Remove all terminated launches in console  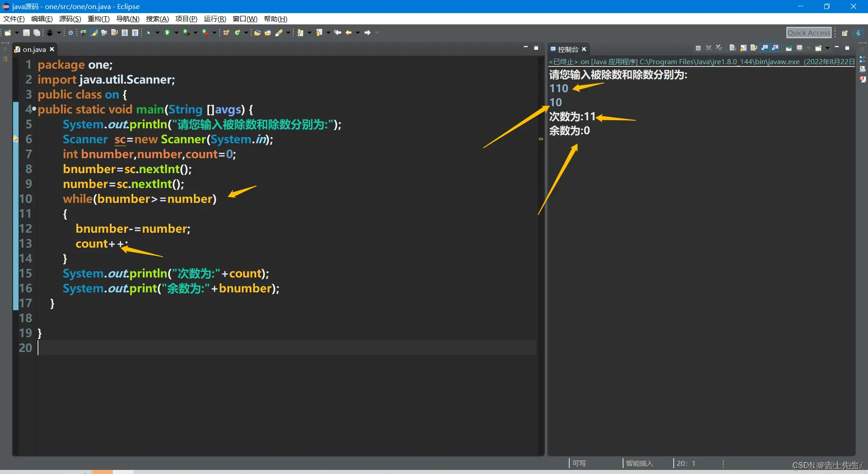click(x=719, y=48)
